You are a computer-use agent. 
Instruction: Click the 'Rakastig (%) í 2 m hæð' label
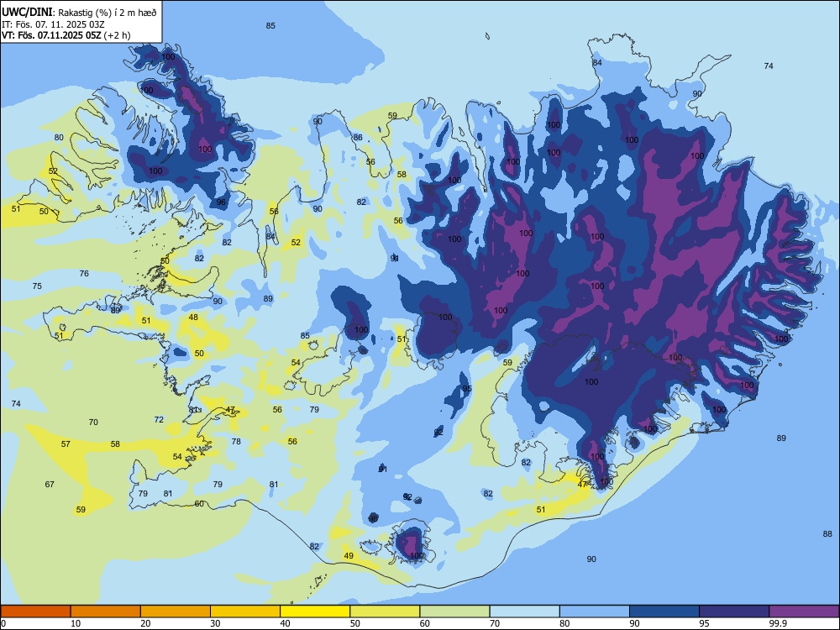[x=108, y=13]
